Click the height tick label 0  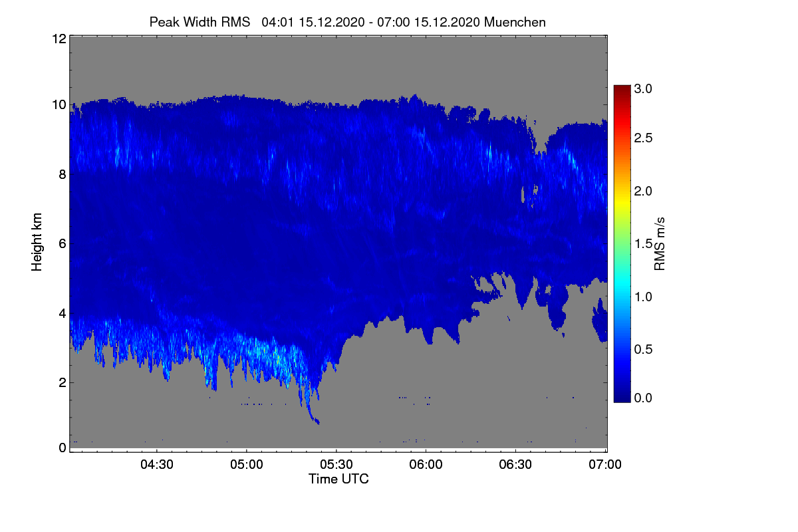[63, 448]
